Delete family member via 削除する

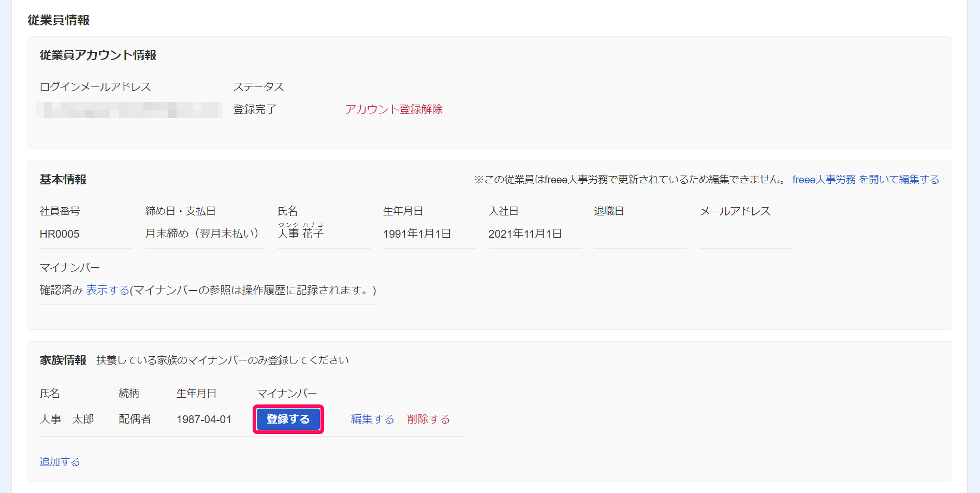(428, 419)
